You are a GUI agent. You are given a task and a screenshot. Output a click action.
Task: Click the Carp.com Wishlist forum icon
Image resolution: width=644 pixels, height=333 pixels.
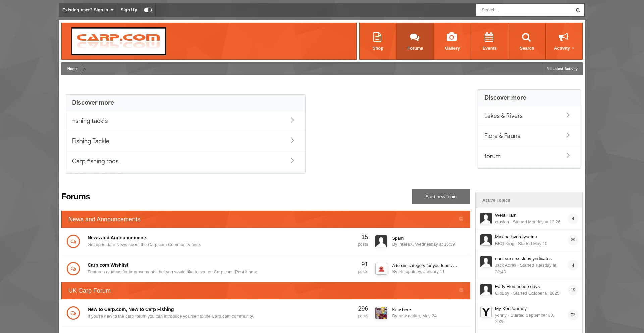73,269
